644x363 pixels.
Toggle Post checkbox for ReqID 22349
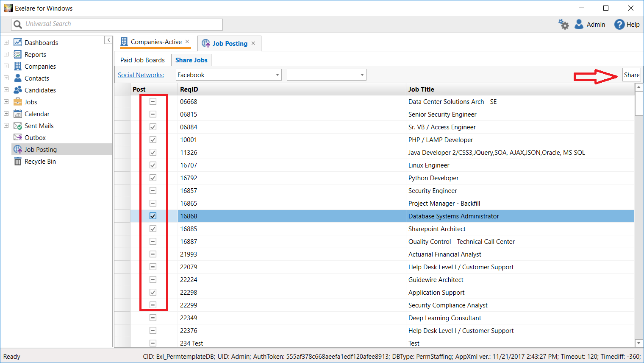click(153, 318)
